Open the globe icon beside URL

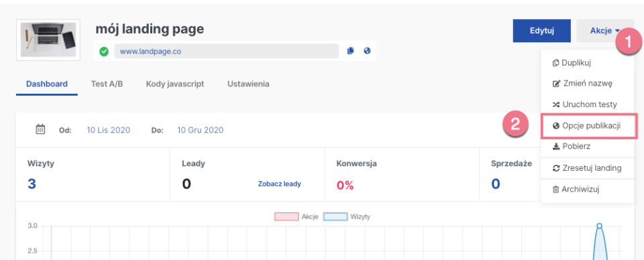coord(367,51)
